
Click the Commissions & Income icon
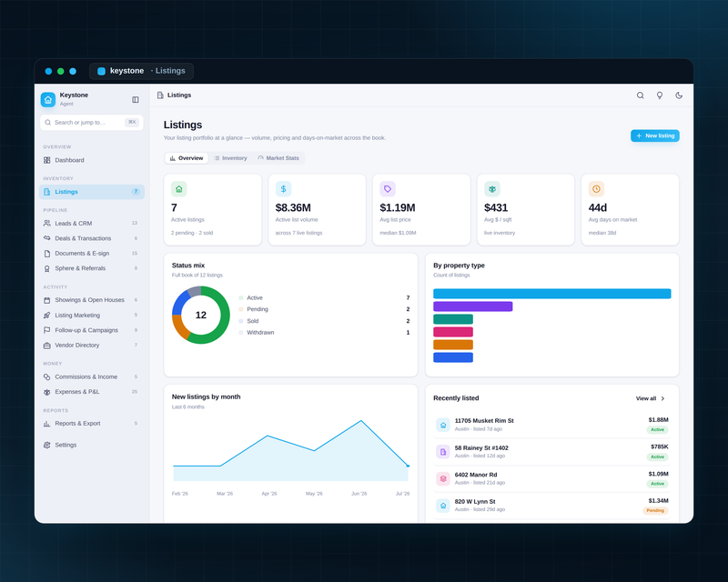coord(47,376)
